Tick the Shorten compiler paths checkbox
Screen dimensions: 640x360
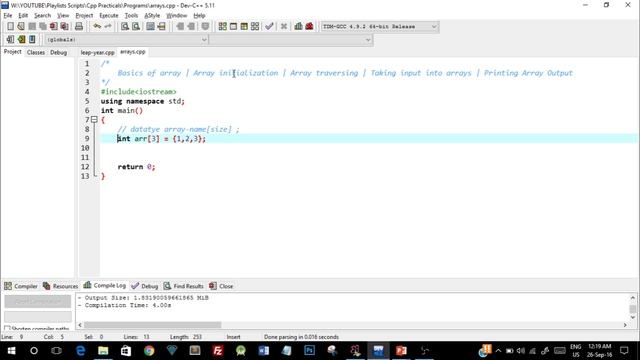(x=7, y=328)
